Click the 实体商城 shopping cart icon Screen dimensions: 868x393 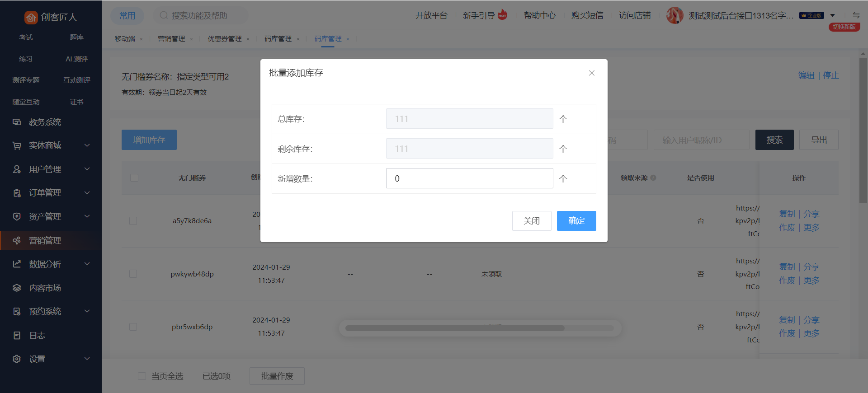(x=17, y=145)
